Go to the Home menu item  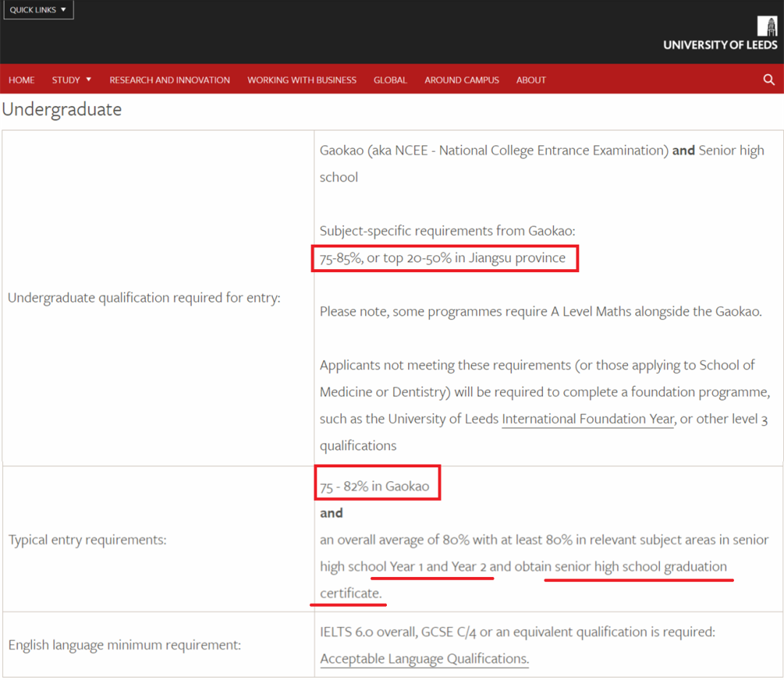[22, 80]
